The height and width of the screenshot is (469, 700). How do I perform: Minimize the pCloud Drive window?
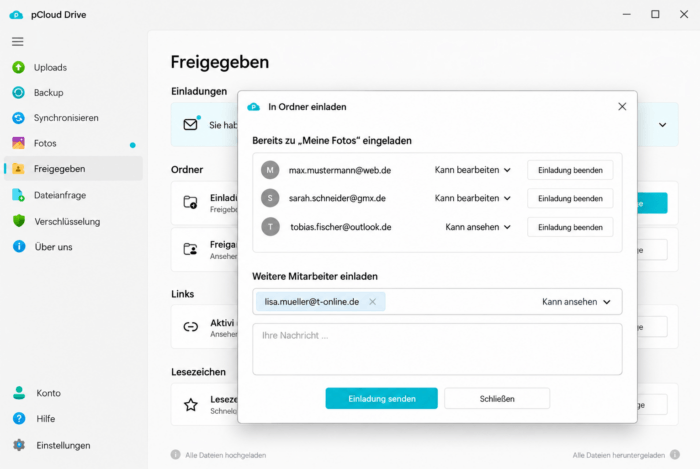point(627,14)
